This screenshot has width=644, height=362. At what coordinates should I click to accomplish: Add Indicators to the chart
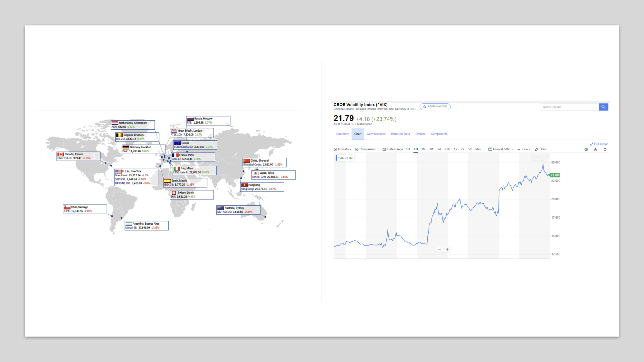(x=342, y=149)
